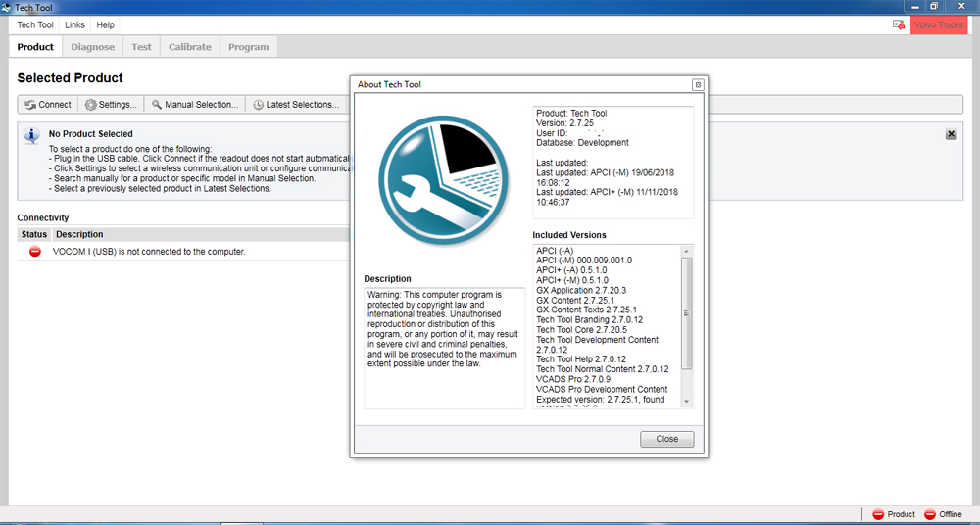Click the Volvo Trucks brand button
The width and height of the screenshot is (980, 525).
click(939, 25)
